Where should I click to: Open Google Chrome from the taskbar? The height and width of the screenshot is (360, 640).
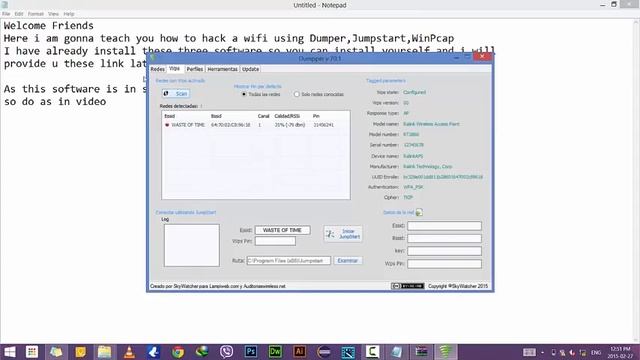[x=178, y=352]
